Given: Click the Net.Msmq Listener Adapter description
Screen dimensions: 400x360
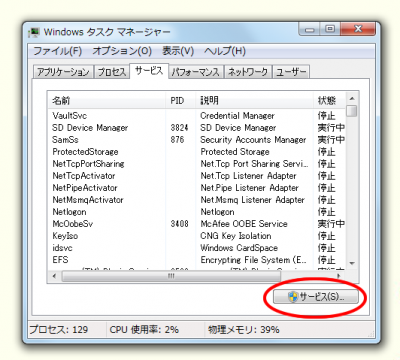Looking at the screenshot, I should coord(253,200).
